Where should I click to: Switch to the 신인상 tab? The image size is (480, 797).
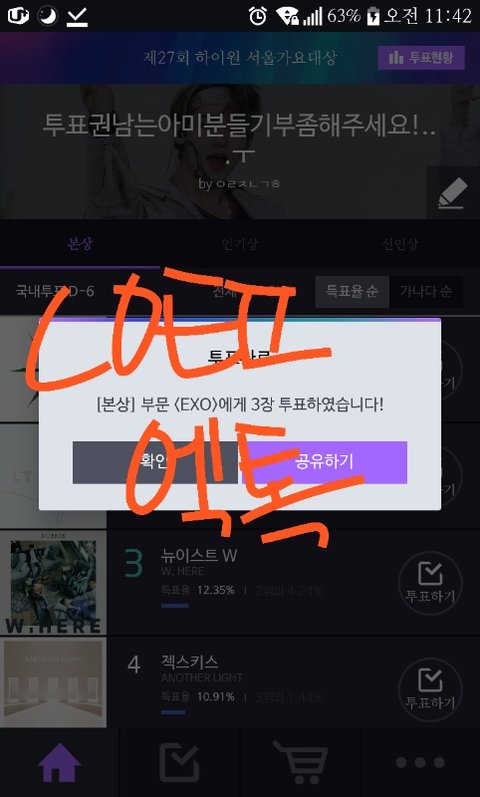400,244
